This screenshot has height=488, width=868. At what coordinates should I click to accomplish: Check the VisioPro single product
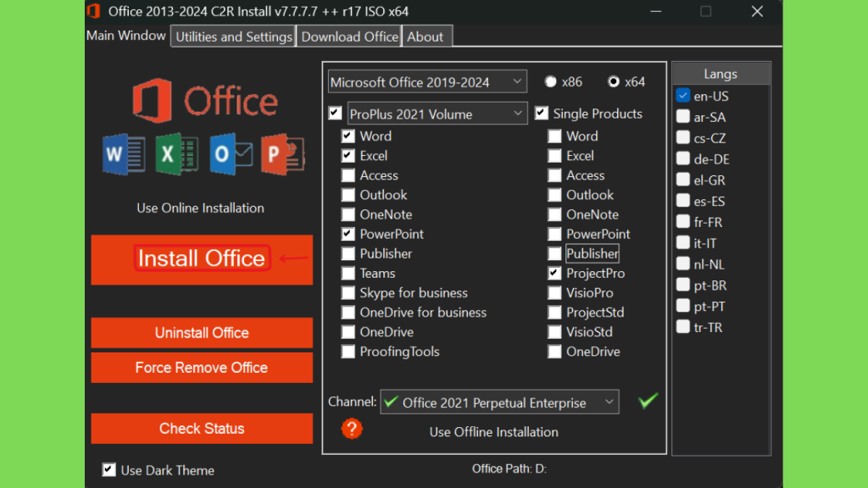(554, 292)
